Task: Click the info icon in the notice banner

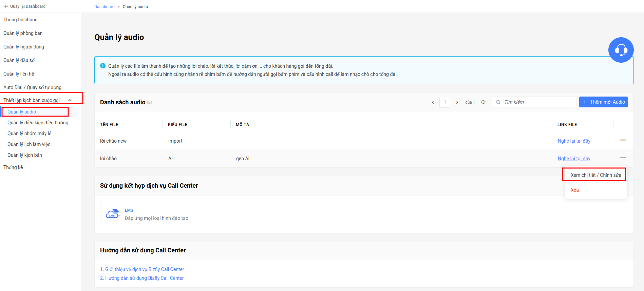Action: (103, 66)
